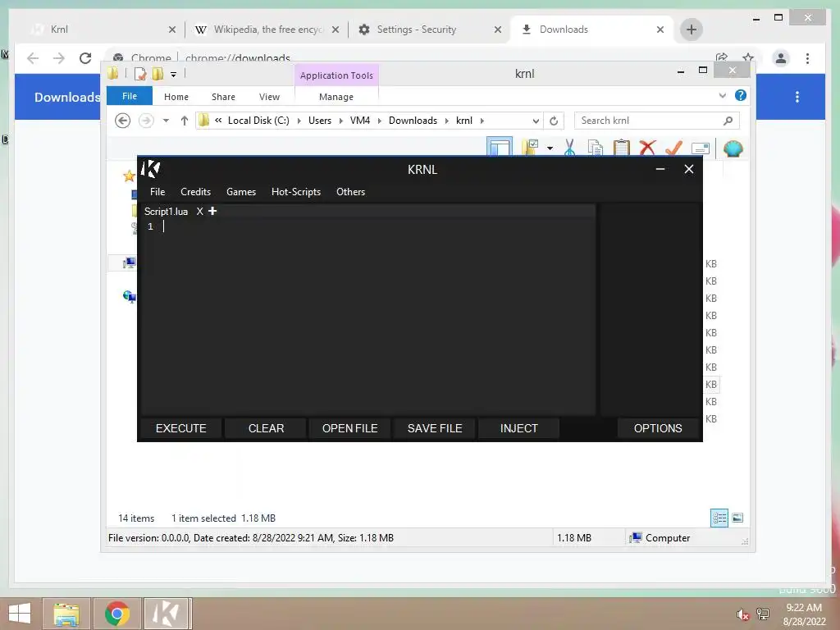Click the magnifier icon in Search krnl
The width and height of the screenshot is (840, 630).
point(728,121)
